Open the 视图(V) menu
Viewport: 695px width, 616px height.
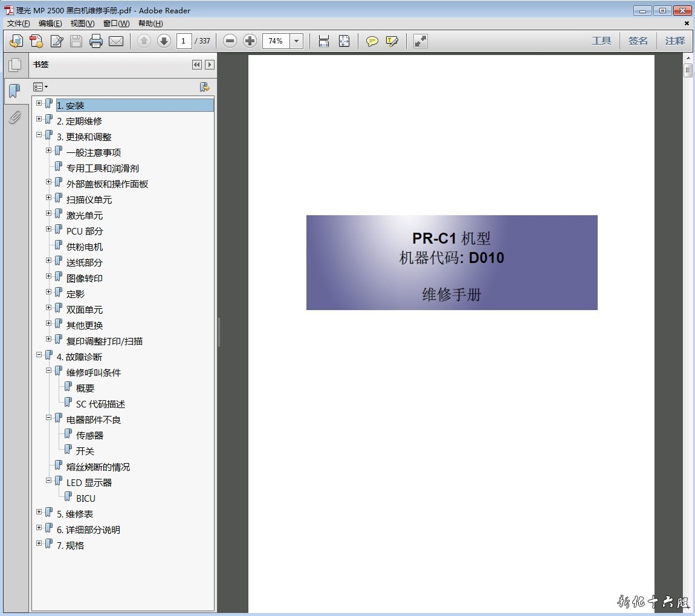(x=82, y=24)
